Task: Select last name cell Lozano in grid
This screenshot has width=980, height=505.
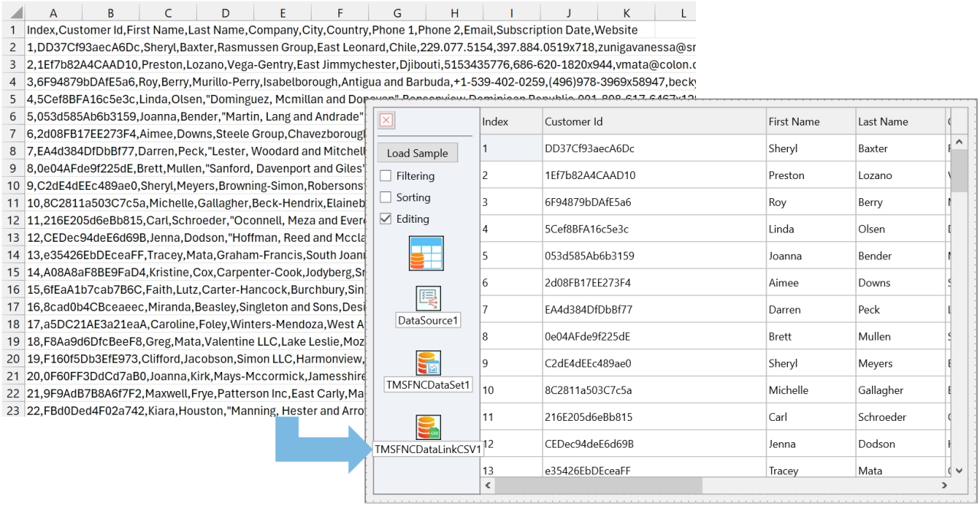Action: (901, 175)
